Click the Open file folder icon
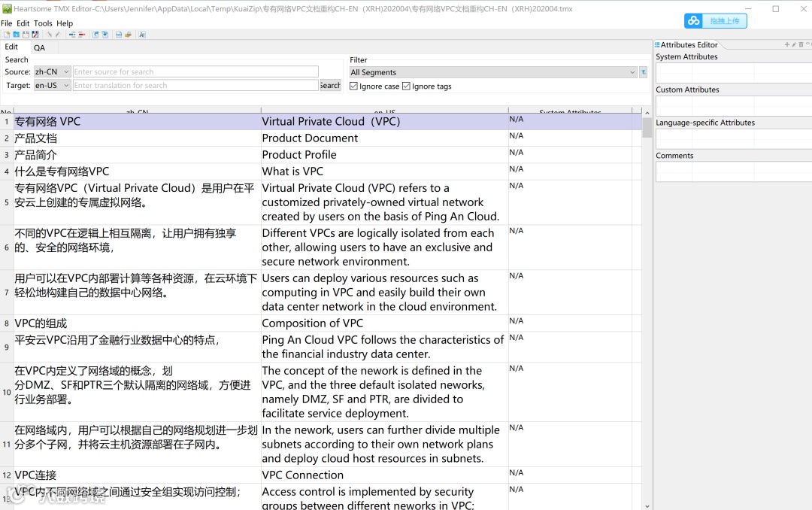This screenshot has width=812, height=510. click(16, 35)
